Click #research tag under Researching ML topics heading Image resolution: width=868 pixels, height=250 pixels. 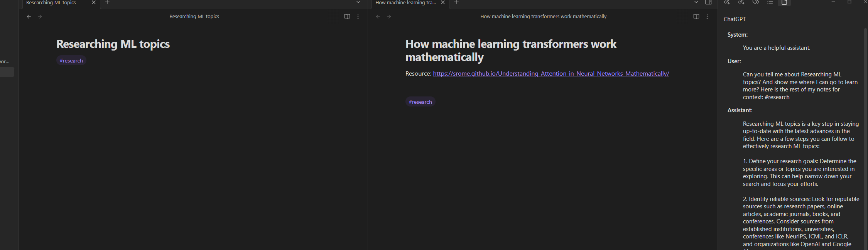point(71,61)
